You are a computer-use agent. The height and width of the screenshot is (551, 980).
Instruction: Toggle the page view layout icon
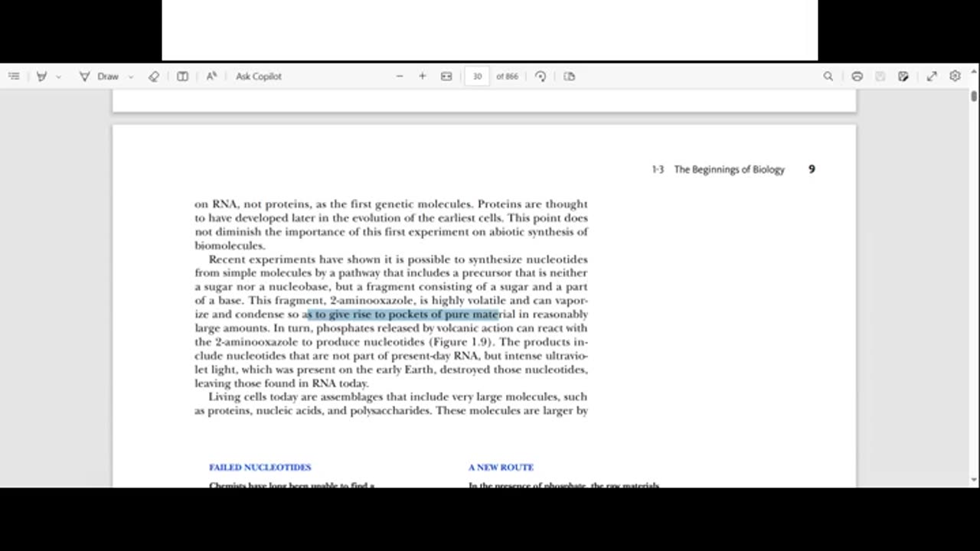pos(182,77)
